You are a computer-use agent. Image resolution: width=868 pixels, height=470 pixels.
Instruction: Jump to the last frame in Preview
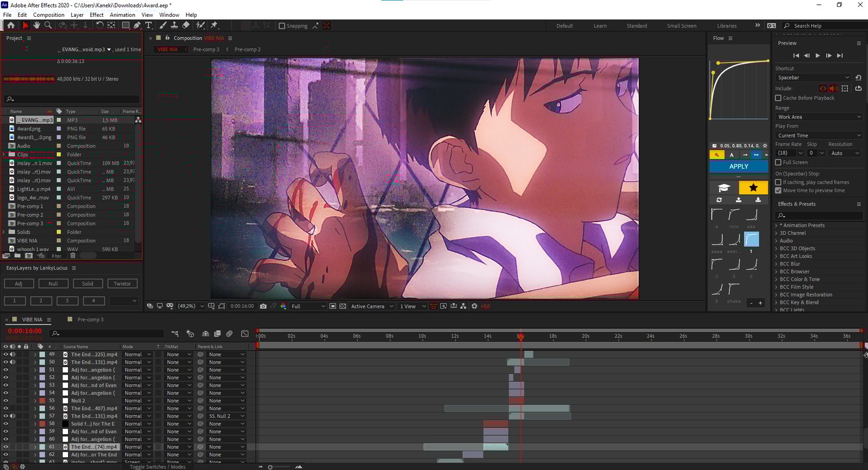tap(840, 55)
